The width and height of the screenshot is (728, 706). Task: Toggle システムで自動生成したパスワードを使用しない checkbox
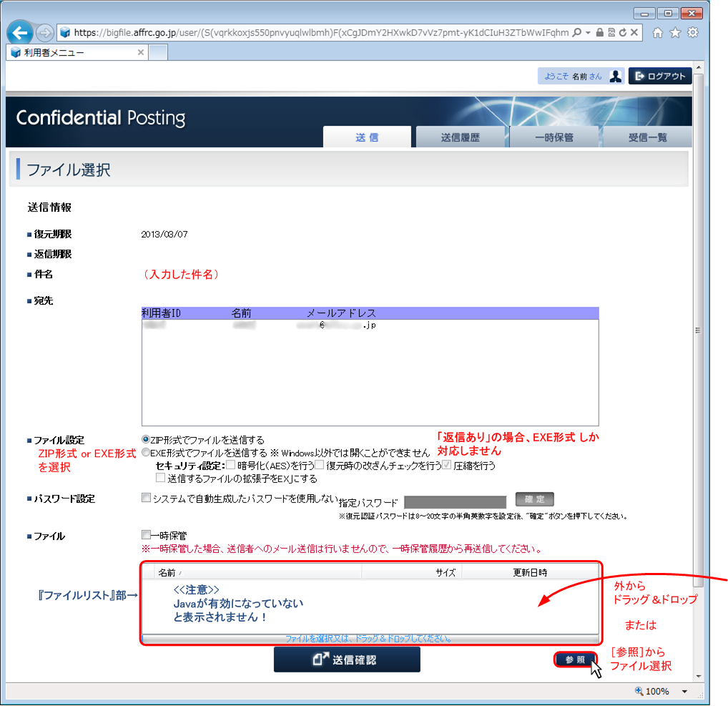pos(147,499)
